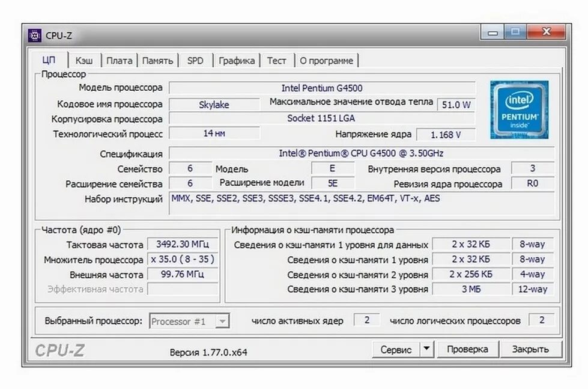This screenshot has height=389, width=588.
Task: Click the Расширение семейства value 6
Action: [190, 183]
